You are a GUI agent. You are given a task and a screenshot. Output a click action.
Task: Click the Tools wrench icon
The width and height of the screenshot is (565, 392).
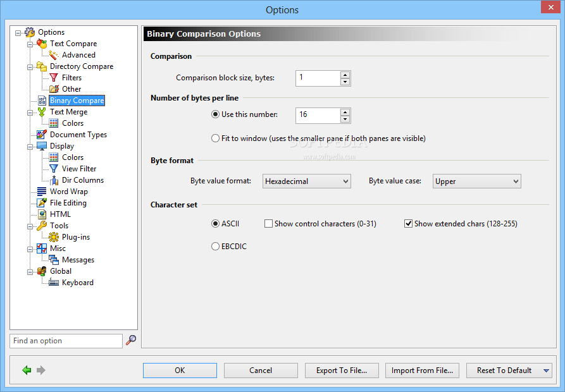point(42,226)
